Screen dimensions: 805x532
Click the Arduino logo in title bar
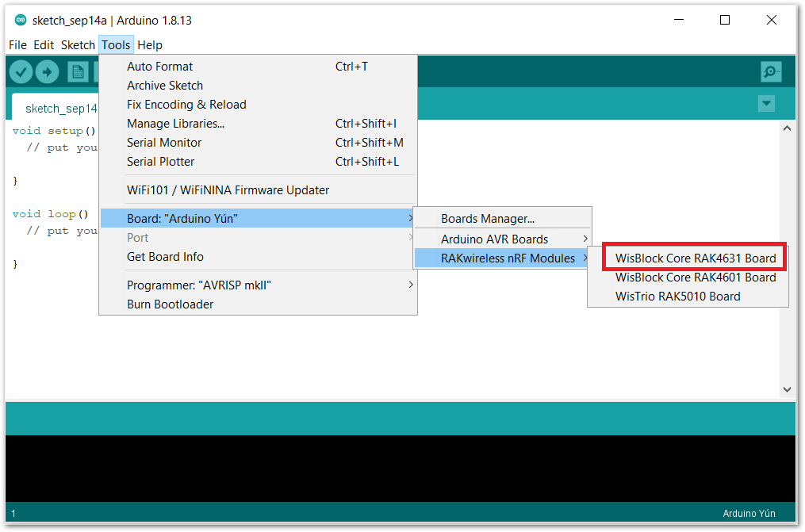click(21, 20)
